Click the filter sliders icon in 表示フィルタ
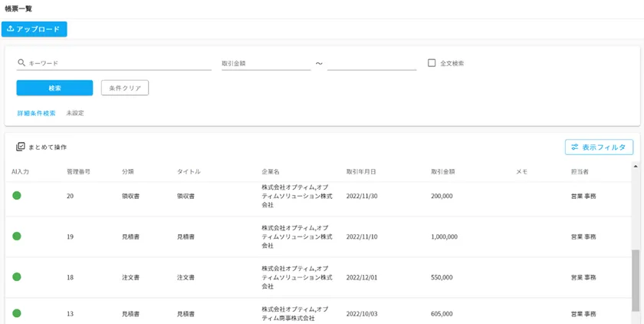644x324 pixels. point(573,147)
